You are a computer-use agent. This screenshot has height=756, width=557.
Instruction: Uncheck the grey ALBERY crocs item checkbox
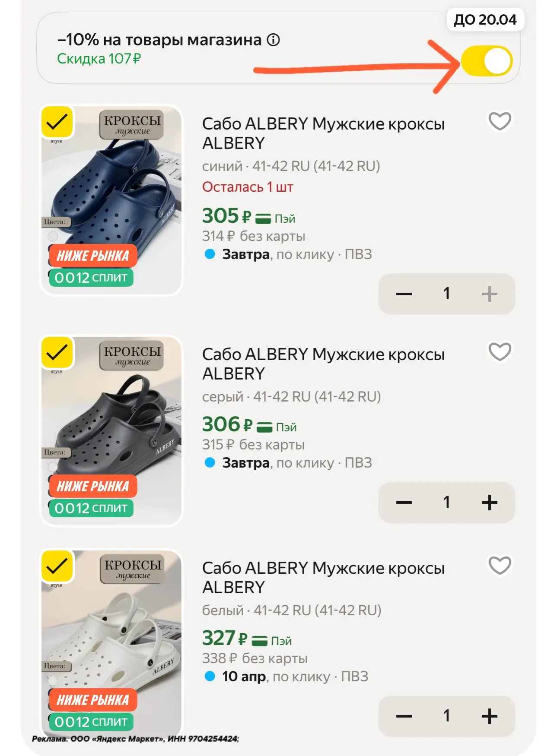click(x=57, y=353)
